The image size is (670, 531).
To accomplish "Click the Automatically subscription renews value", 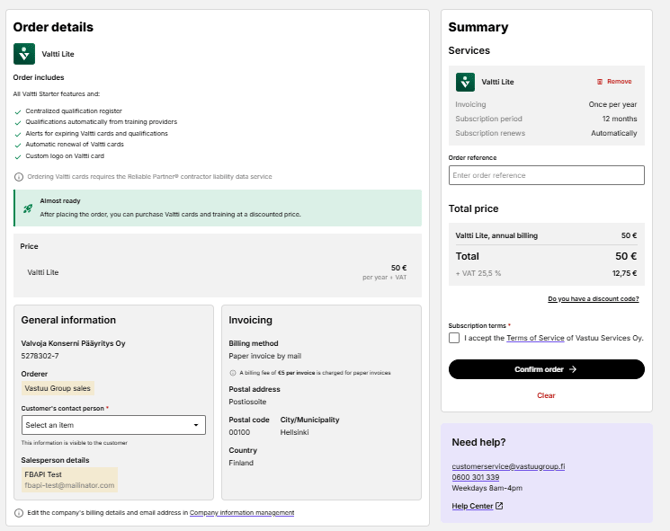I will coord(614,133).
